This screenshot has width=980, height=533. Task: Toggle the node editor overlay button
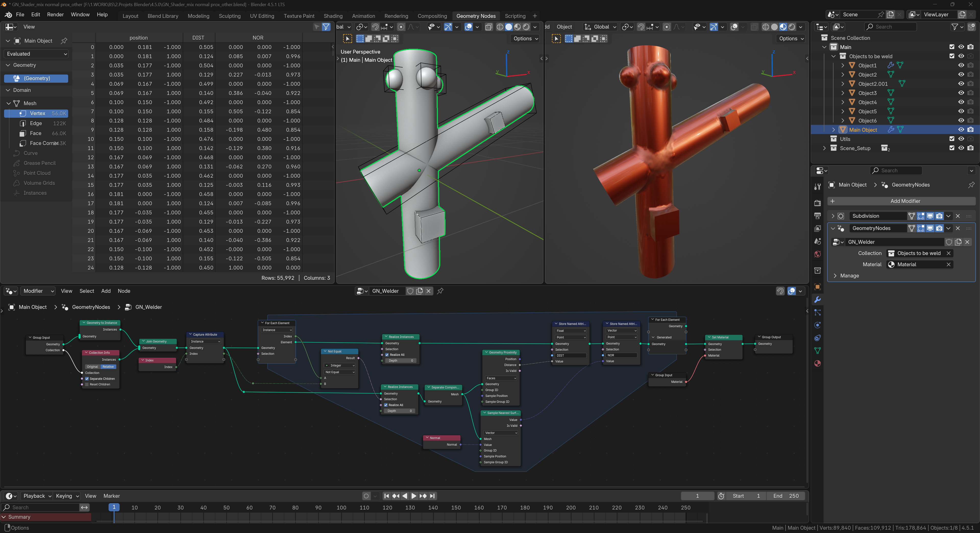point(792,291)
